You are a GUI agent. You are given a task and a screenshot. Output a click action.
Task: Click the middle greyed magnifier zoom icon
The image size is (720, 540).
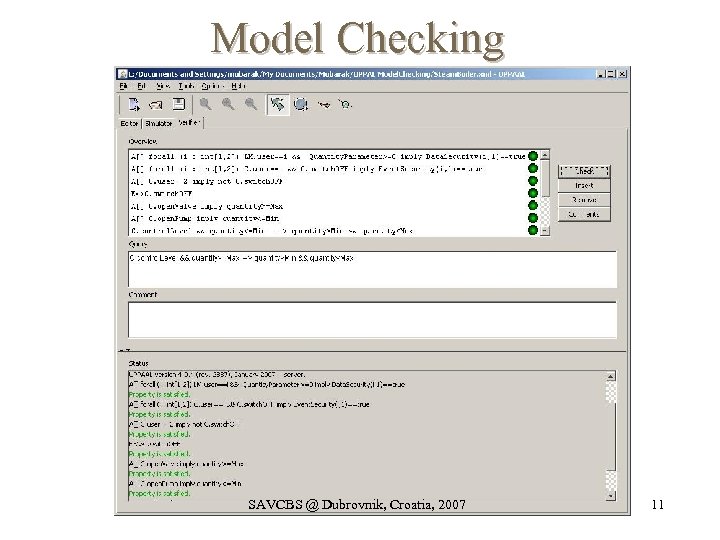(x=228, y=104)
